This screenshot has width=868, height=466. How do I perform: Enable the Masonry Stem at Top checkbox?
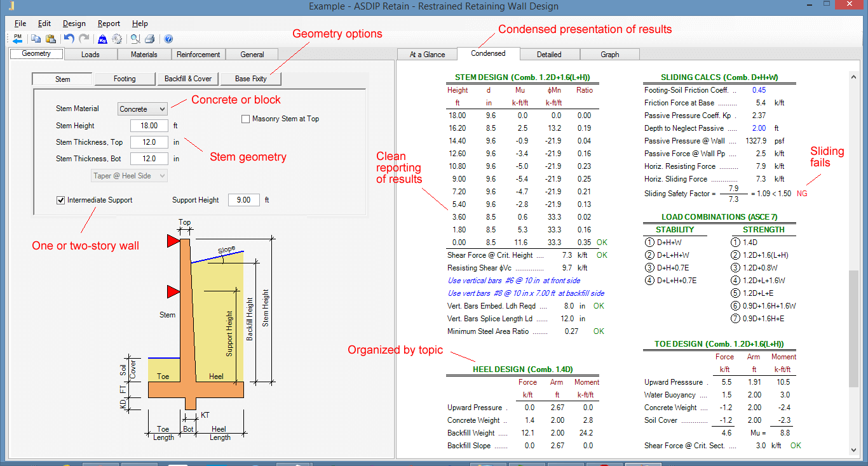coord(245,119)
